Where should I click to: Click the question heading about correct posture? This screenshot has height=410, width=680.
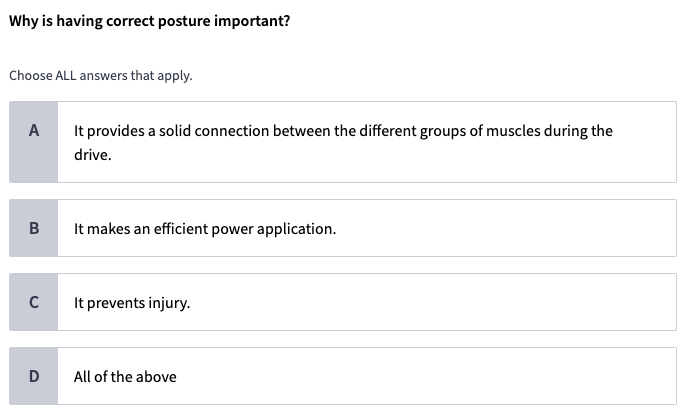pyautogui.click(x=150, y=21)
